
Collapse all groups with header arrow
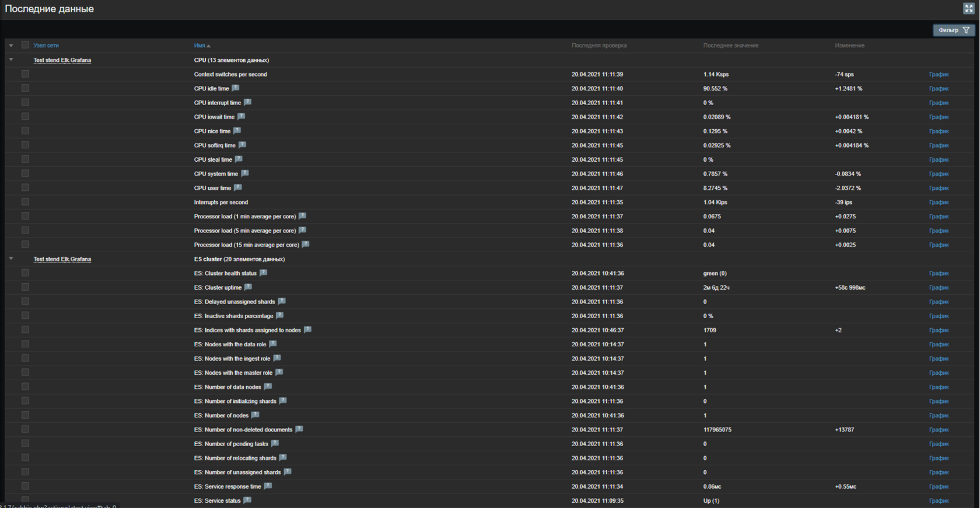(x=10, y=45)
